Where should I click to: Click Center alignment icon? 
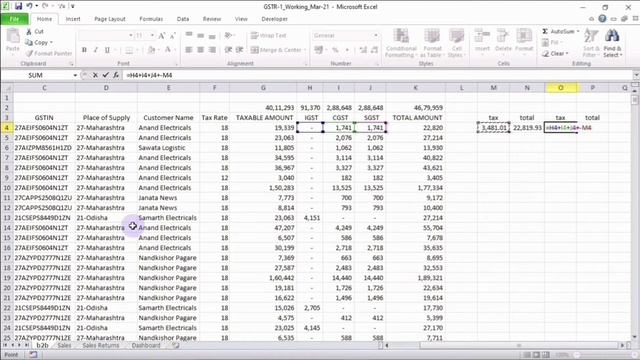pyautogui.click(x=200, y=50)
